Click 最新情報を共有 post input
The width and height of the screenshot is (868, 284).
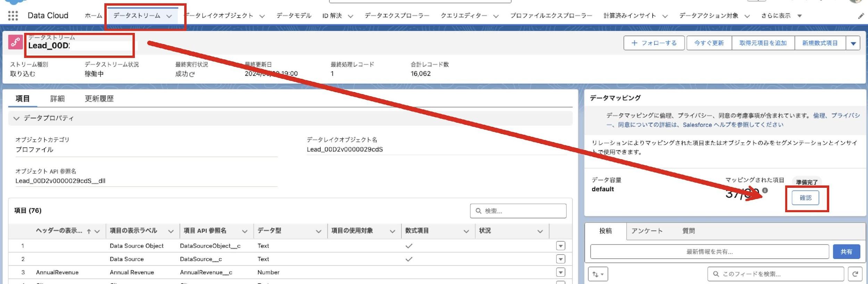(x=709, y=252)
